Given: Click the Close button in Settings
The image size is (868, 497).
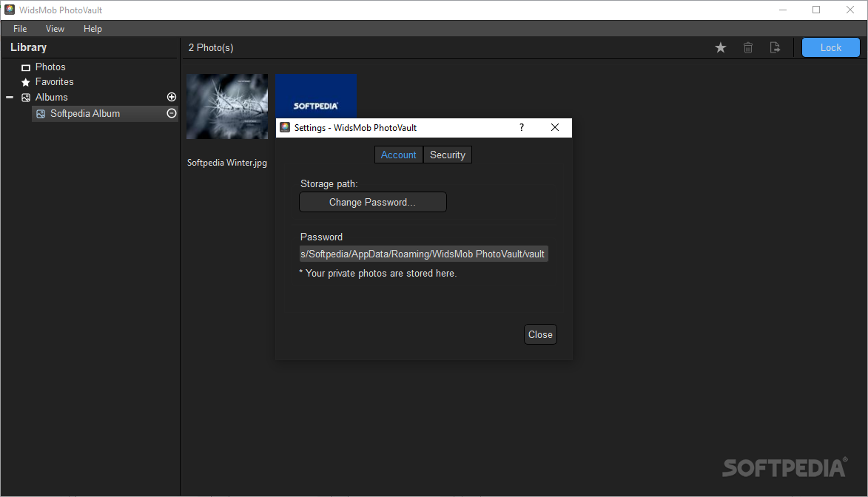Looking at the screenshot, I should coord(540,334).
